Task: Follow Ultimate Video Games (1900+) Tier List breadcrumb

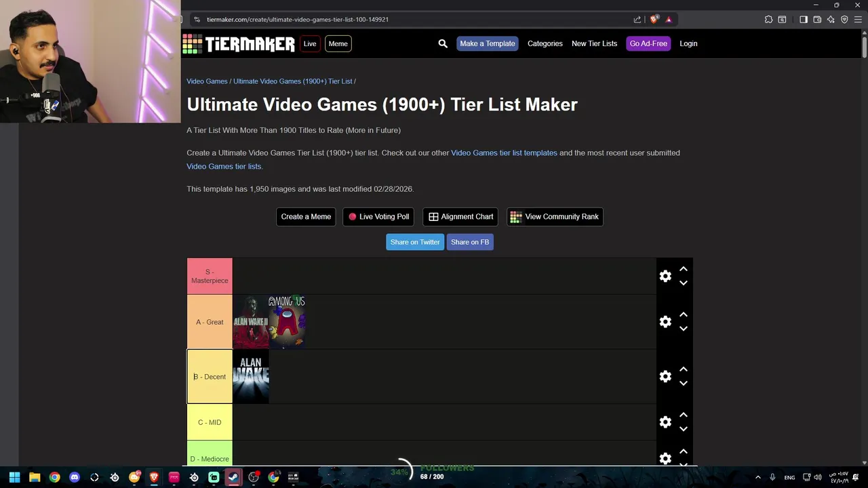Action: point(293,81)
